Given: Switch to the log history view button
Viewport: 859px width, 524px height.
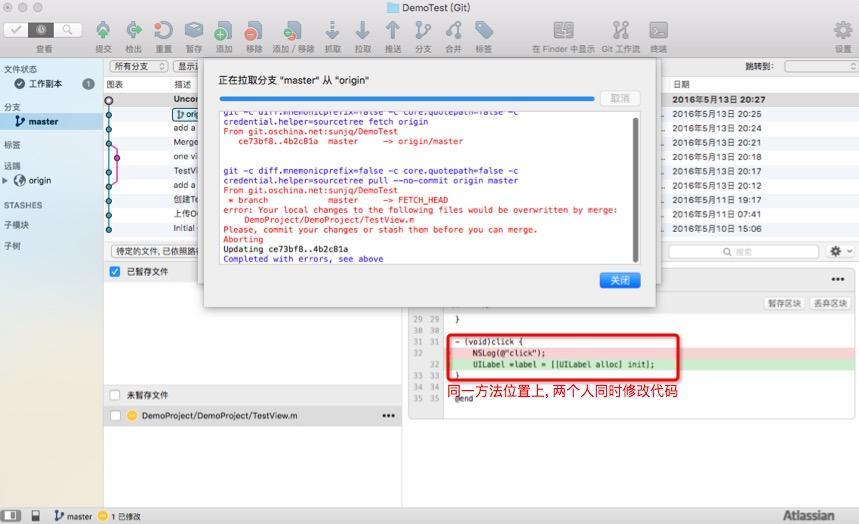Looking at the screenshot, I should tap(41, 30).
